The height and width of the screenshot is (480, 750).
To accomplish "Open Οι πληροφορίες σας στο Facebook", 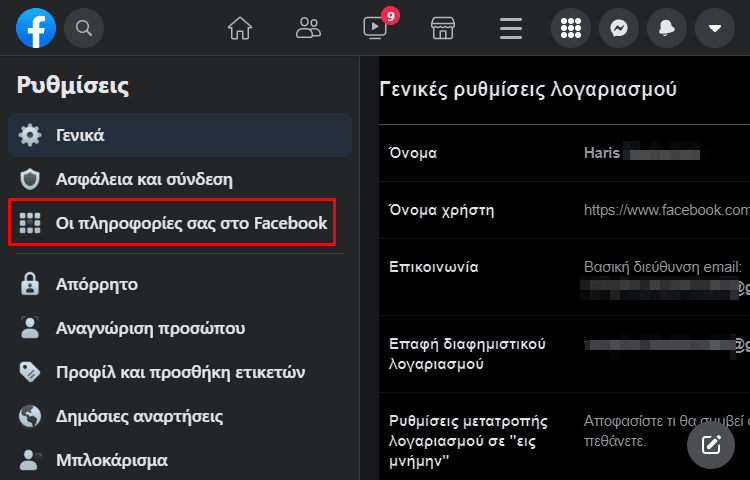I will click(172, 223).
